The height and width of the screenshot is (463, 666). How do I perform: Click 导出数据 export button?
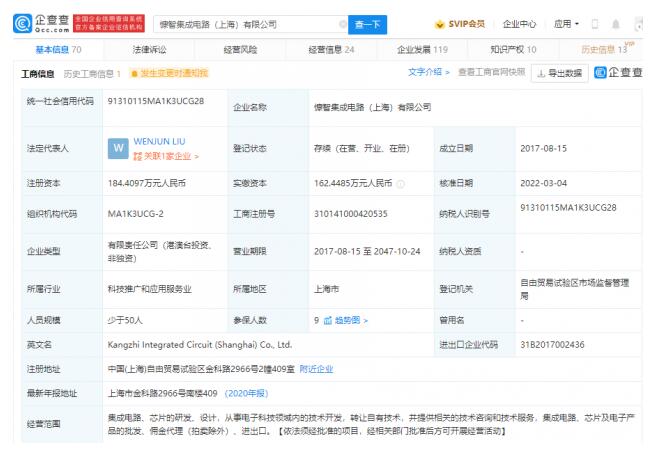click(x=560, y=73)
